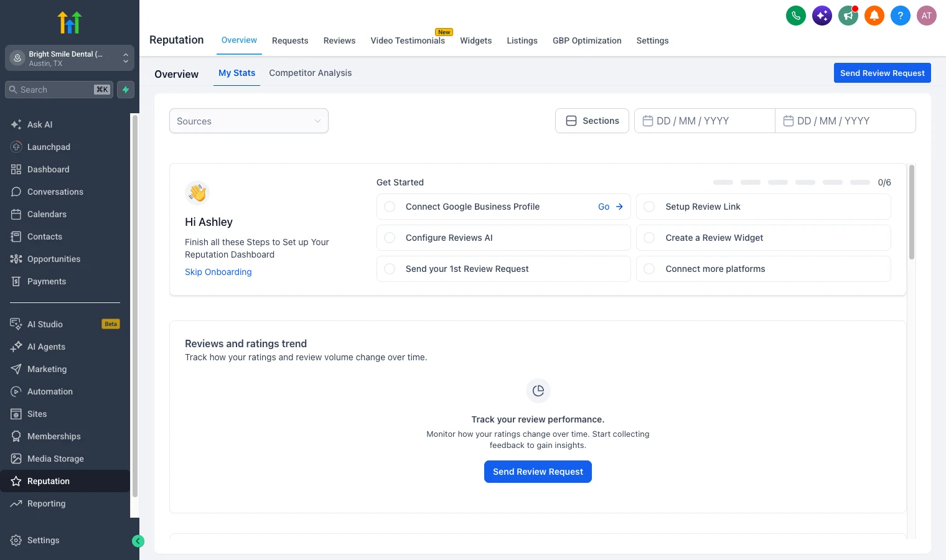Click the green phone dialer icon
Viewport: 946px width, 560px height.
pyautogui.click(x=796, y=16)
